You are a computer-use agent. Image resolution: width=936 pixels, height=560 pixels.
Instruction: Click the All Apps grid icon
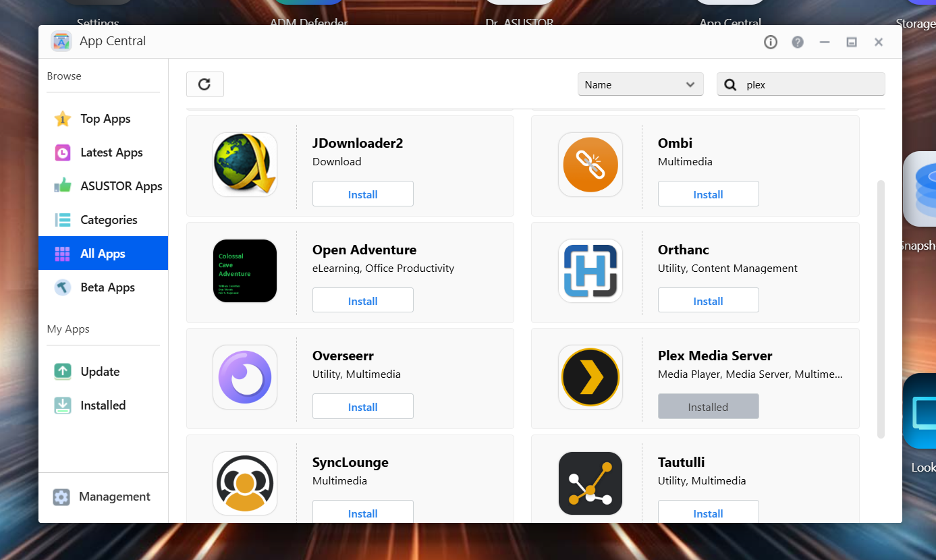[x=62, y=254]
